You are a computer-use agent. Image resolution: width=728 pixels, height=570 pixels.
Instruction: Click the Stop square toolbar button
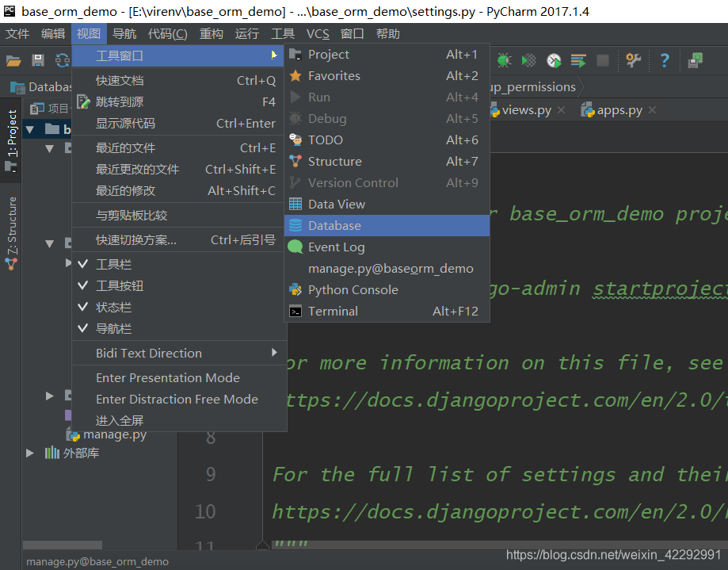pyautogui.click(x=603, y=60)
